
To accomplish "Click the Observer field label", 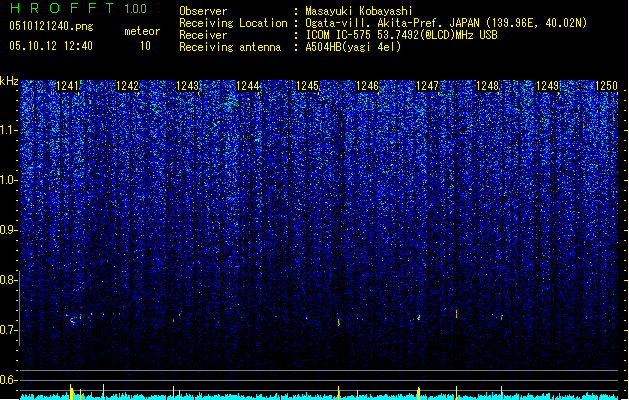I will pyautogui.click(x=203, y=11).
